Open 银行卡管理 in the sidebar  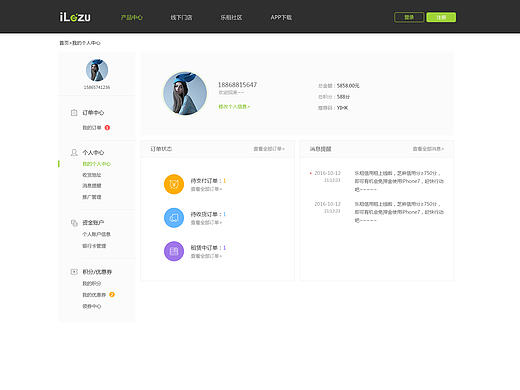(x=94, y=246)
